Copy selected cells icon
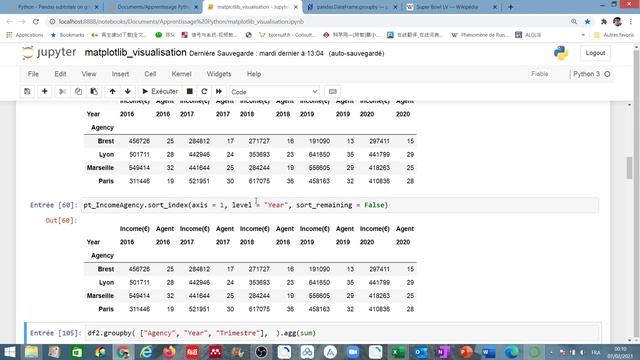This screenshot has width=640, height=360. [x=78, y=91]
